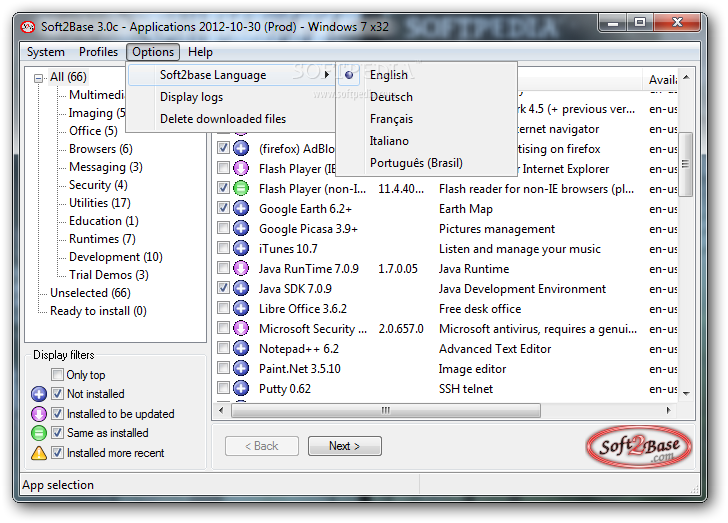Uncheck the Google Earth 6.2+ checkbox
Viewport: 728px width, 523px height.
pos(223,208)
